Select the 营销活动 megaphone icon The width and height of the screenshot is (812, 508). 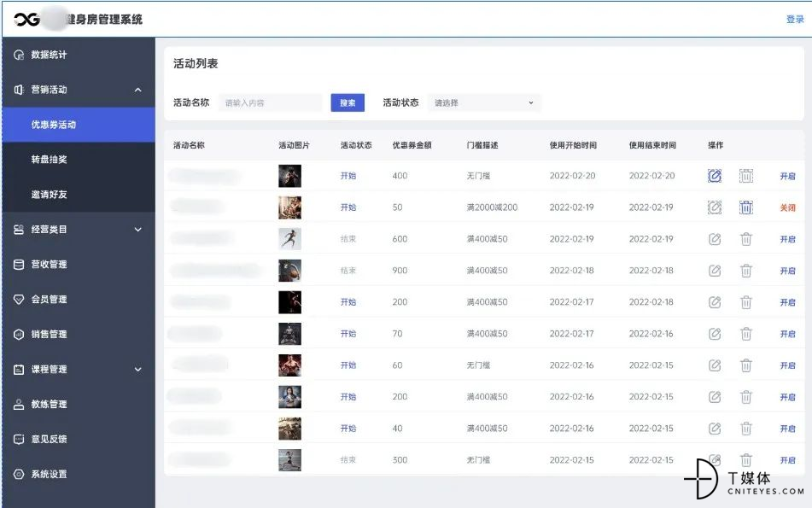click(19, 90)
